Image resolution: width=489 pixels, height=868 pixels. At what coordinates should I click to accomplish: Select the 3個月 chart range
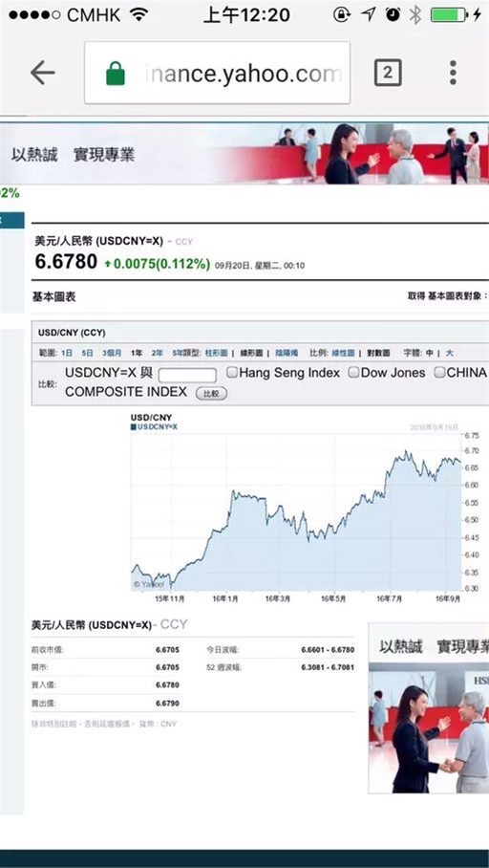[111, 353]
